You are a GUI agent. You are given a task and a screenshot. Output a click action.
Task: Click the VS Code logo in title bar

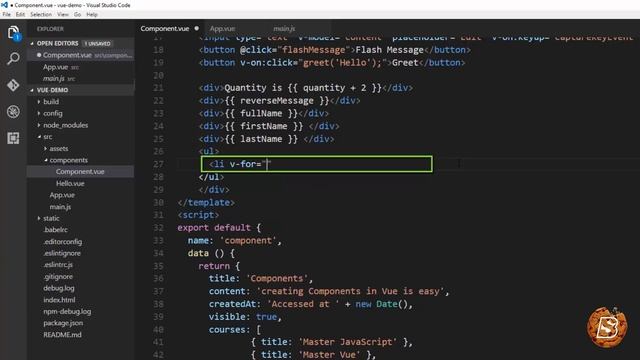4,5
